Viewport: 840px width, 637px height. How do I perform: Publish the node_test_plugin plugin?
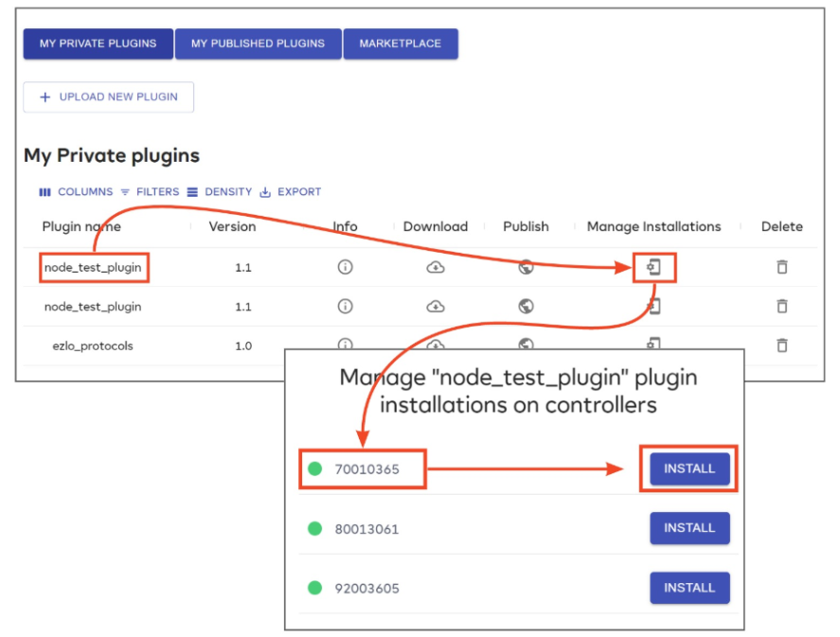tap(526, 267)
